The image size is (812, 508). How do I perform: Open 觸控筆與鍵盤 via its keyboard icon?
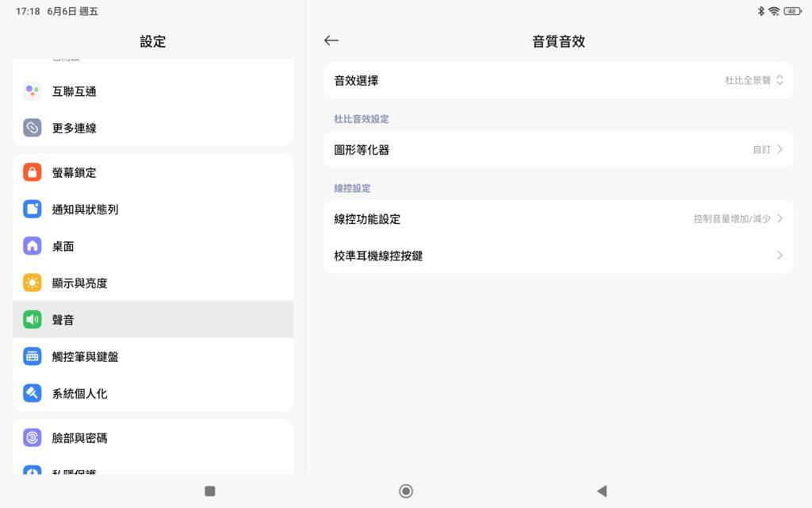pyautogui.click(x=32, y=356)
